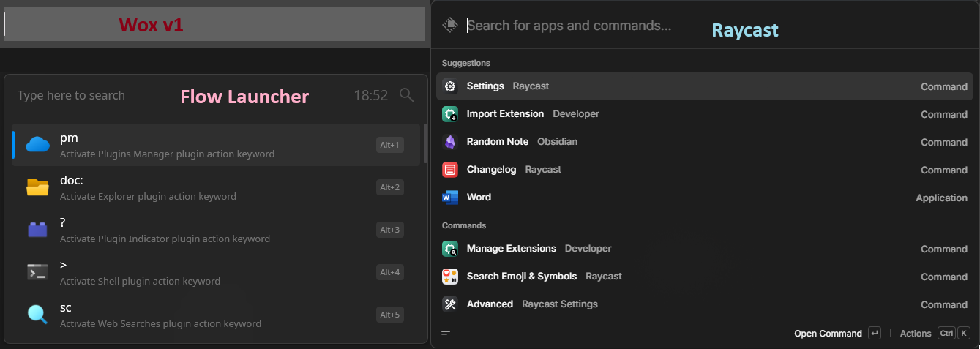Image resolution: width=980 pixels, height=349 pixels.
Task: Select the ? Plugin Indicator result
Action: pos(216,230)
